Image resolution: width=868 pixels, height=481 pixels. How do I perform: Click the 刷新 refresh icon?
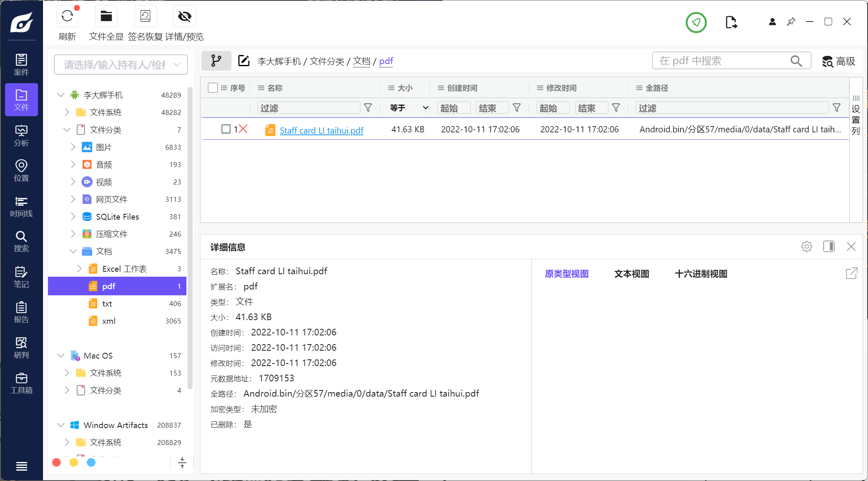(x=67, y=17)
